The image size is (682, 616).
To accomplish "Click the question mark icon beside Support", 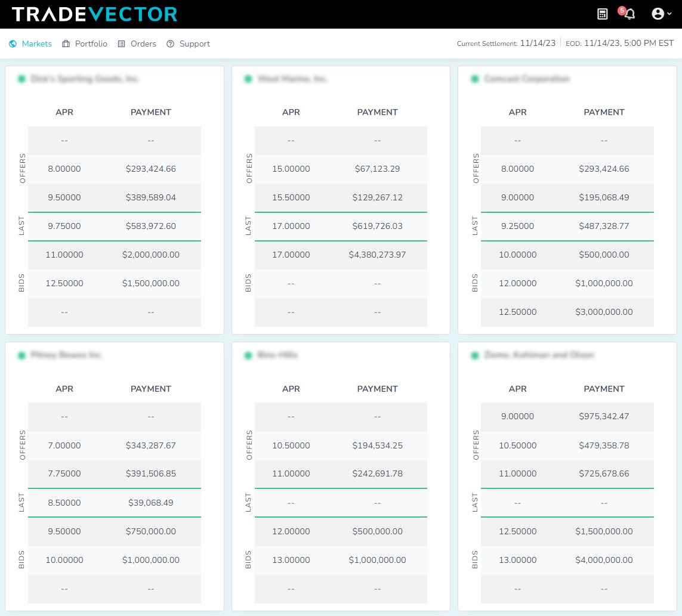I will click(171, 44).
